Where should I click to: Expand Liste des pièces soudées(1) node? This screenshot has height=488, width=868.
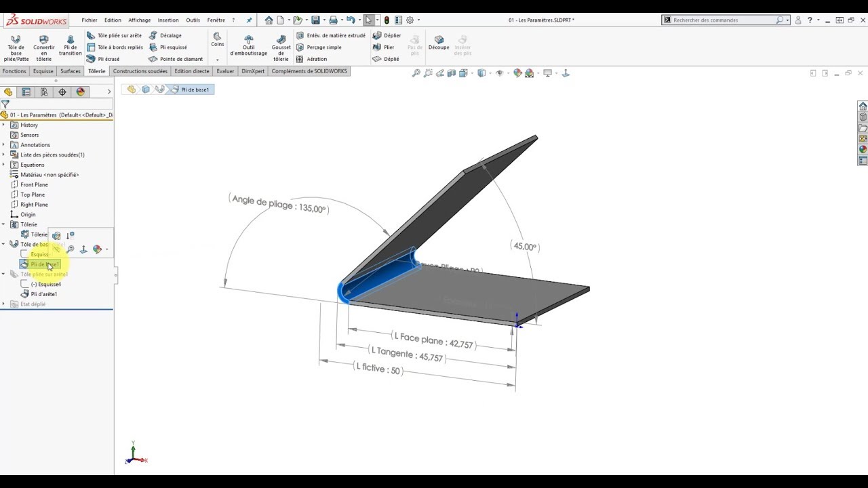click(x=3, y=155)
